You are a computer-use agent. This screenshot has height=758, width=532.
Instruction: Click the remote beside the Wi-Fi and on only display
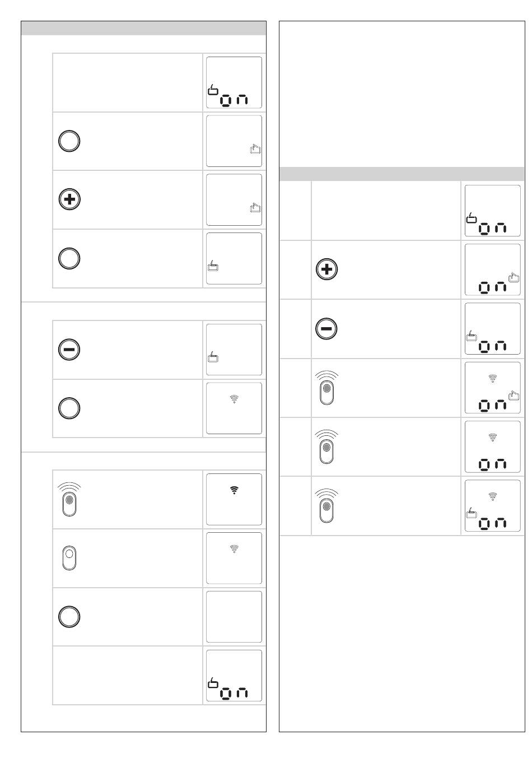327,447
